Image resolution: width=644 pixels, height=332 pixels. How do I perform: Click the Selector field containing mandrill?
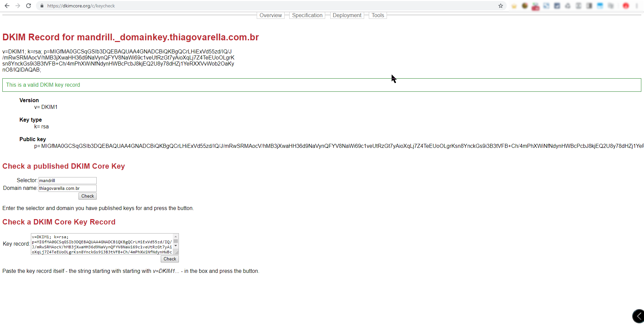67,180
